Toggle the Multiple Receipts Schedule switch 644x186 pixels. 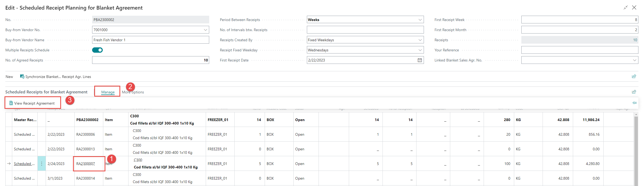point(97,50)
